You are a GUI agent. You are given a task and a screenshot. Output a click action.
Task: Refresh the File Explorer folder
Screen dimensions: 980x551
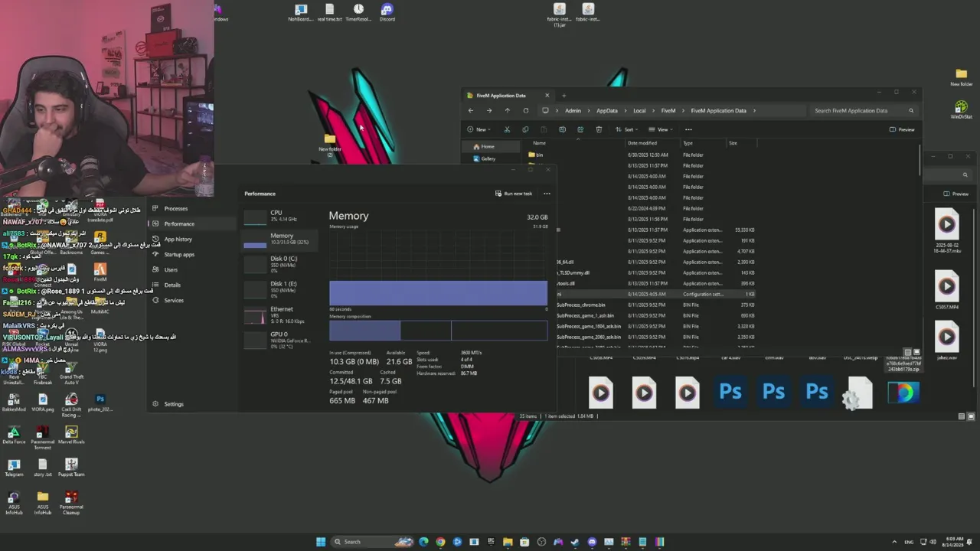pyautogui.click(x=525, y=110)
